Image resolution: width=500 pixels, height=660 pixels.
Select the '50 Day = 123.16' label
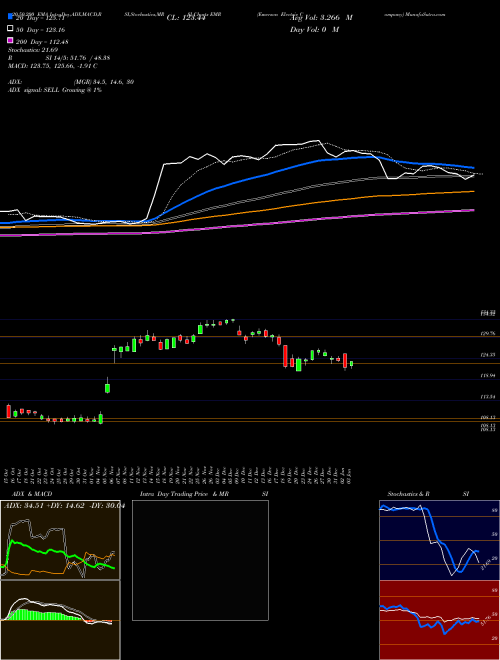[x=41, y=30]
